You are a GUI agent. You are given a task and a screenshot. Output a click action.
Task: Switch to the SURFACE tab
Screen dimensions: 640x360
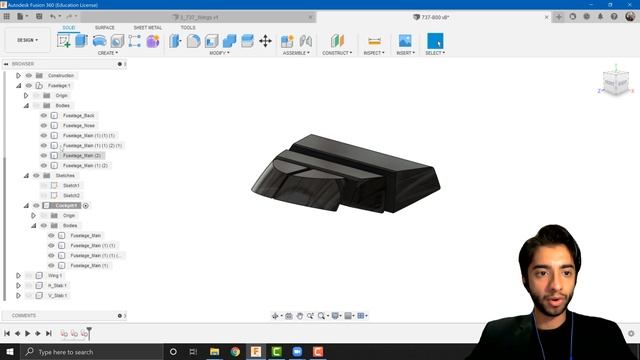pos(105,27)
